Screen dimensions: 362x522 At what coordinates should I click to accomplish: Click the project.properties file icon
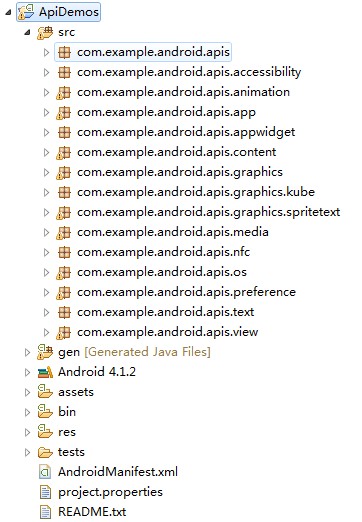tap(45, 492)
